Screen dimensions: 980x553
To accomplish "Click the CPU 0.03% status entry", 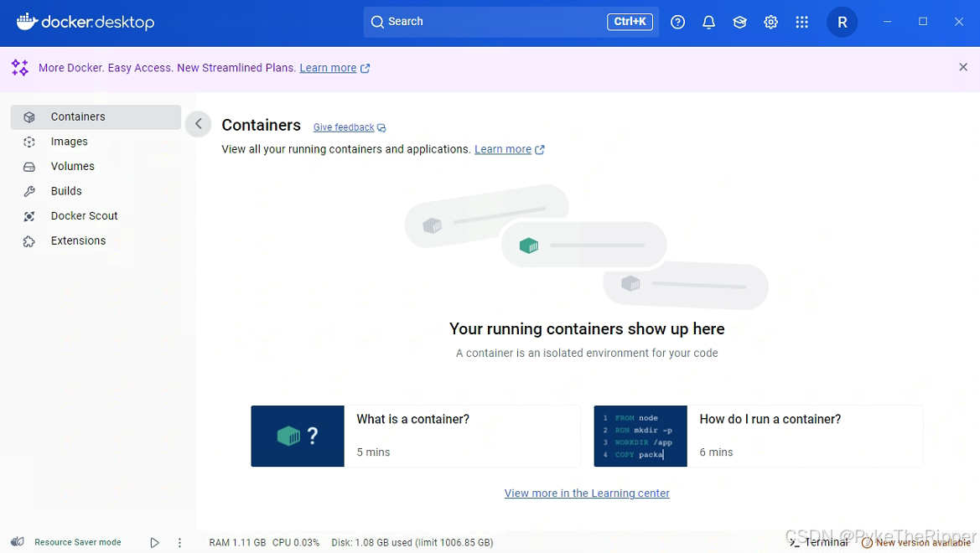I will [x=296, y=542].
